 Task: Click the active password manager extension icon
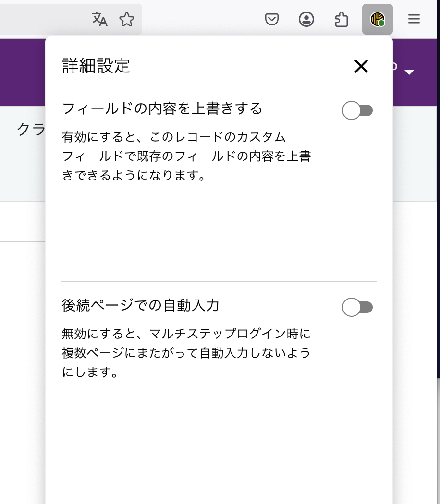point(377,19)
